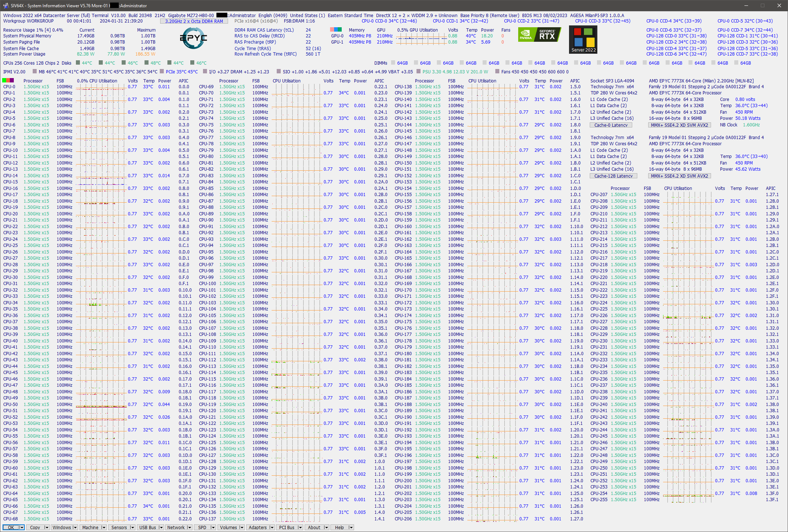Screen dimensions: 788x532
Task: Open the Copy button dropdown arrow
Action: pyautogui.click(x=46, y=527)
